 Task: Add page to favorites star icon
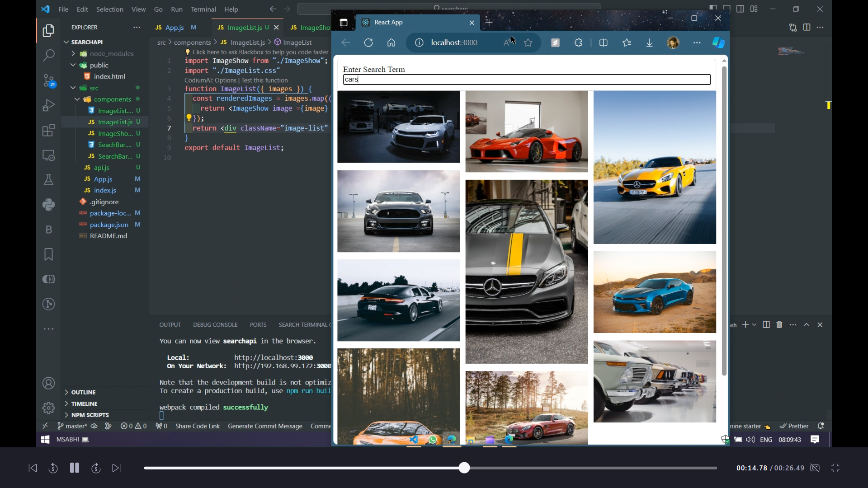point(528,42)
